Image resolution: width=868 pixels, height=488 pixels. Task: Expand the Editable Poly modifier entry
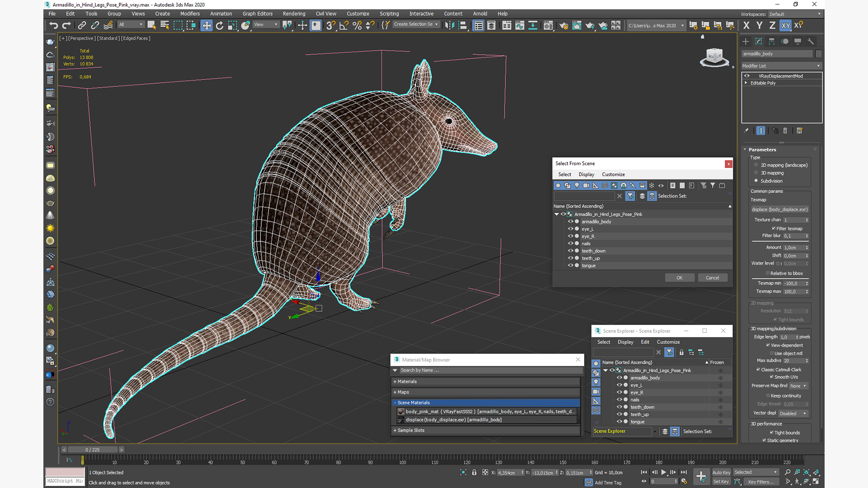[746, 83]
